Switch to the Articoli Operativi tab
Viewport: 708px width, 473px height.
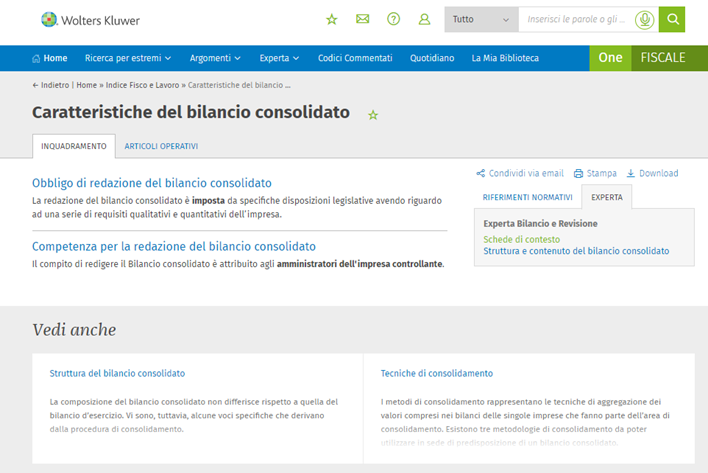point(161,146)
